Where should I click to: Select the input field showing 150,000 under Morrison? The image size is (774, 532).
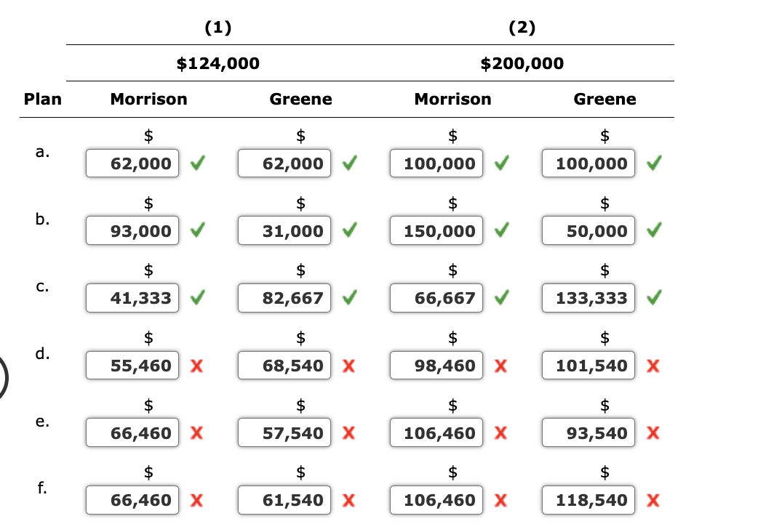[436, 230]
